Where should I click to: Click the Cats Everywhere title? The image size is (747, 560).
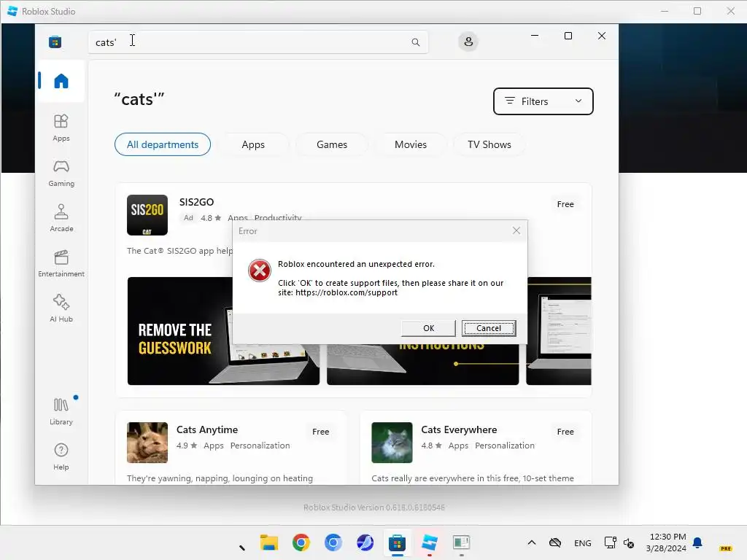[x=459, y=429]
